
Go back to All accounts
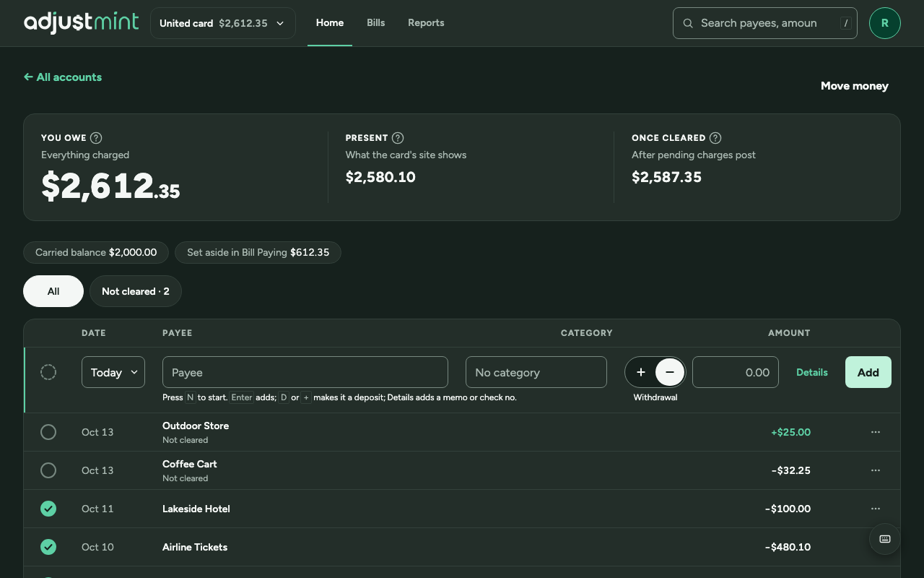click(x=63, y=77)
